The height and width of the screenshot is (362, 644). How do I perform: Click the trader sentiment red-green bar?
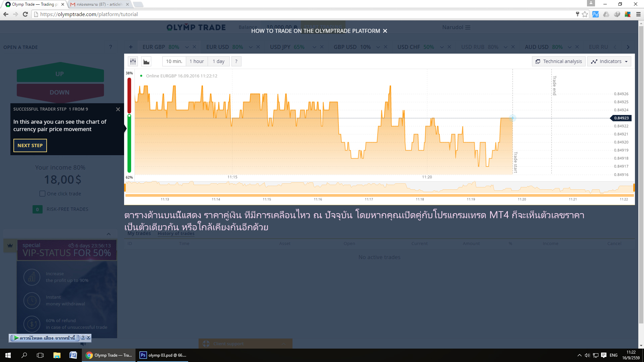[x=129, y=125]
